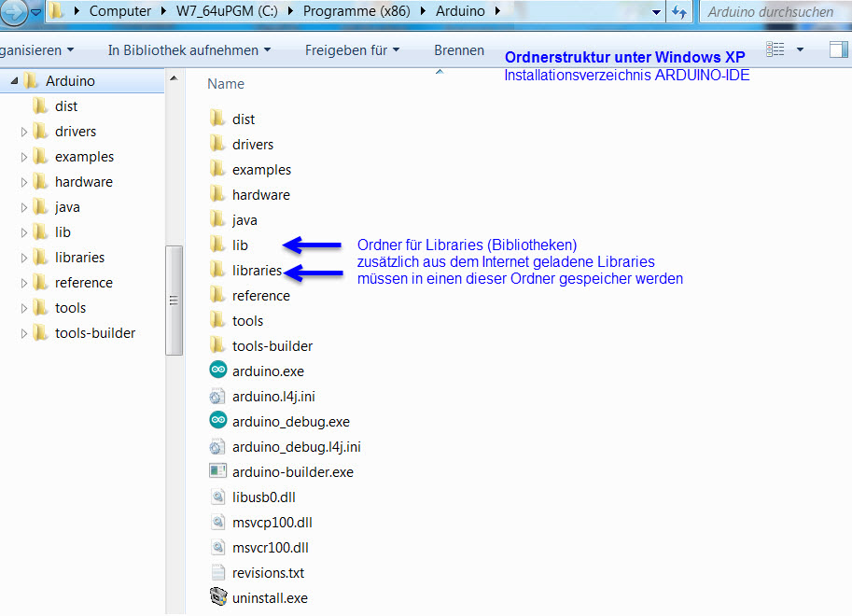852x616 pixels.
Task: Click the Brennen toolbar button
Action: click(459, 50)
